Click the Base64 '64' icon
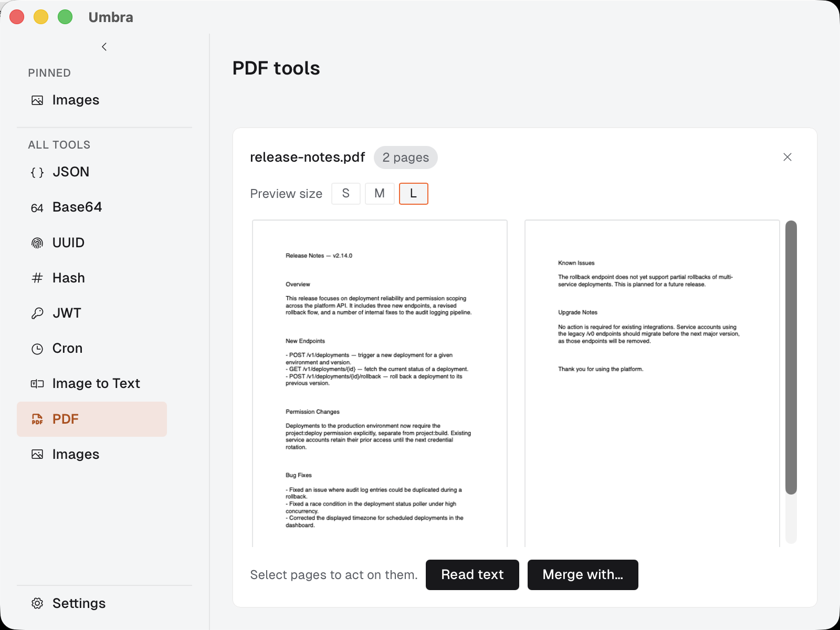 [37, 208]
